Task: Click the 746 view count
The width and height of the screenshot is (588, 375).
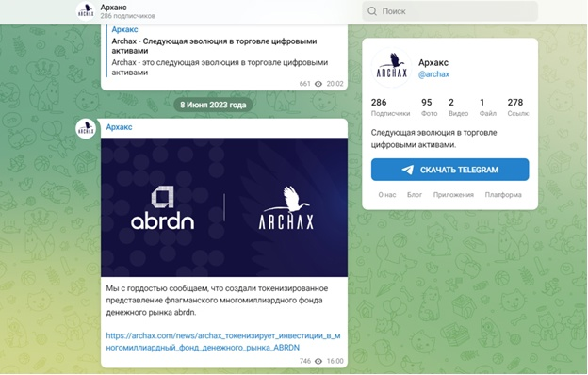Action: tap(305, 361)
